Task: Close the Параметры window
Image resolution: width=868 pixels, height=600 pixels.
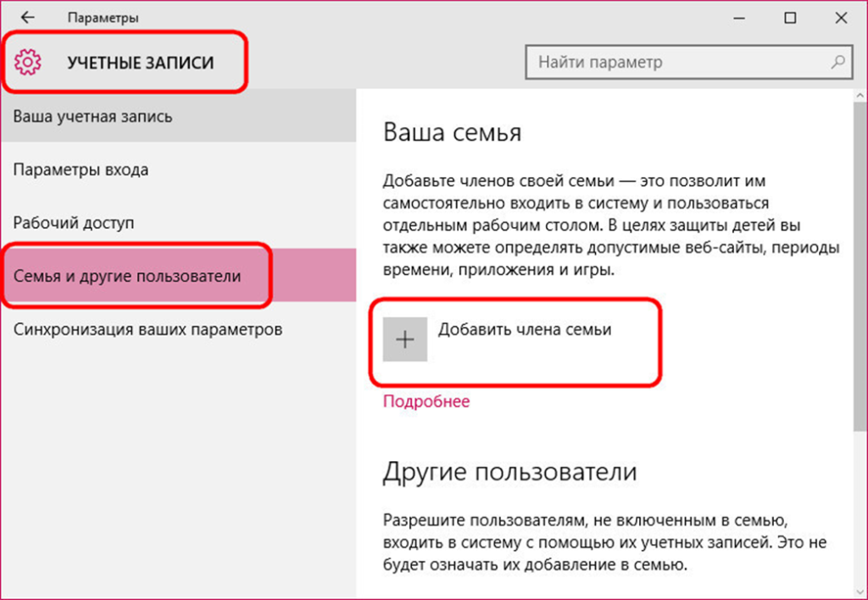Action: (841, 18)
